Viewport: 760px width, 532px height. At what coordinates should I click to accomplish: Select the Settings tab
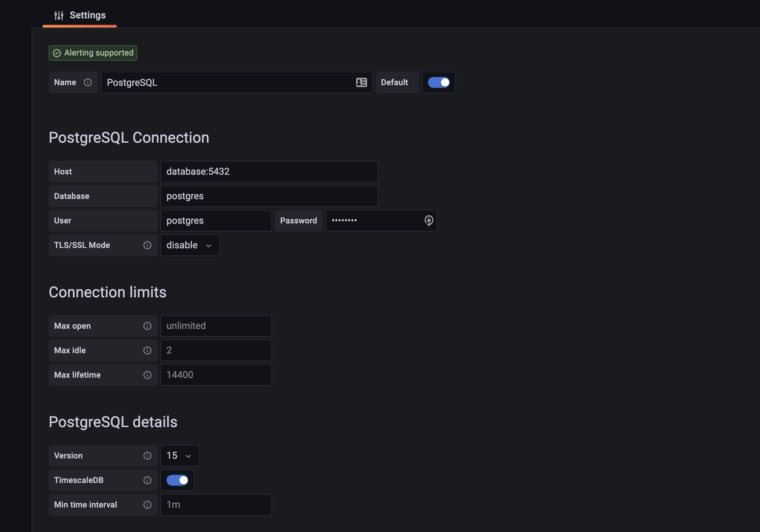tap(80, 15)
